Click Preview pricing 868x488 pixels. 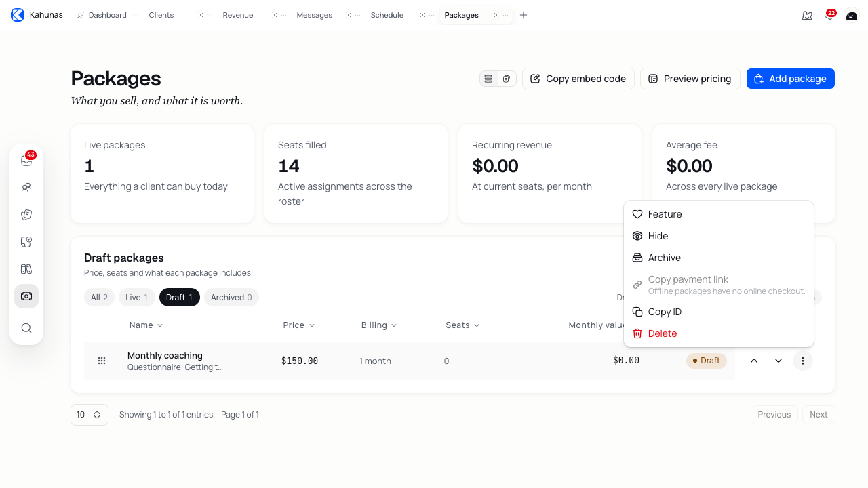point(690,79)
